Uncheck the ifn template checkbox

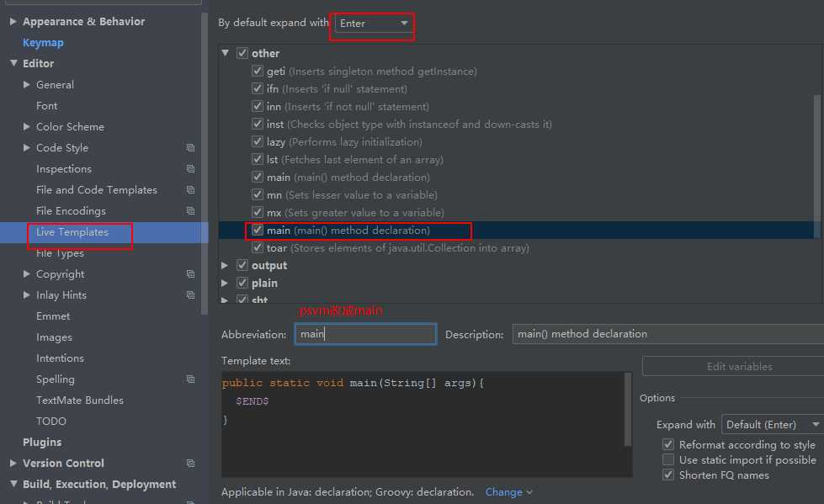tap(258, 88)
